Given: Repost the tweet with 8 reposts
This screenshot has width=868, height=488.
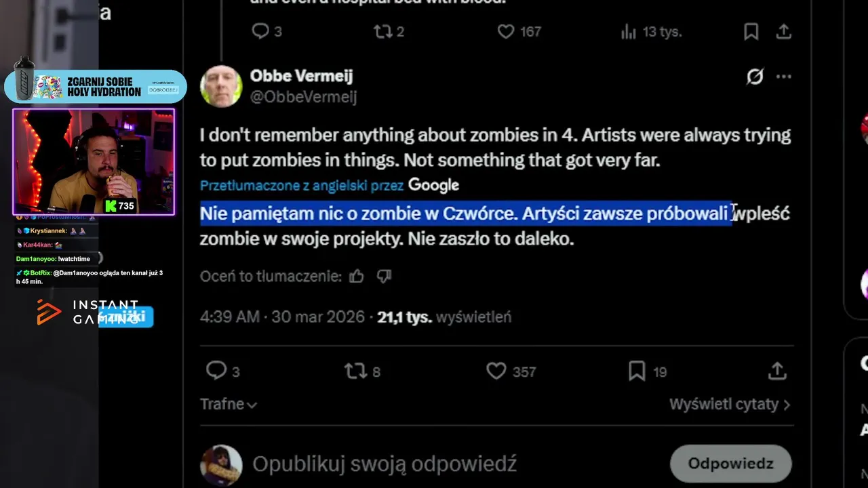Looking at the screenshot, I should pyautogui.click(x=355, y=371).
